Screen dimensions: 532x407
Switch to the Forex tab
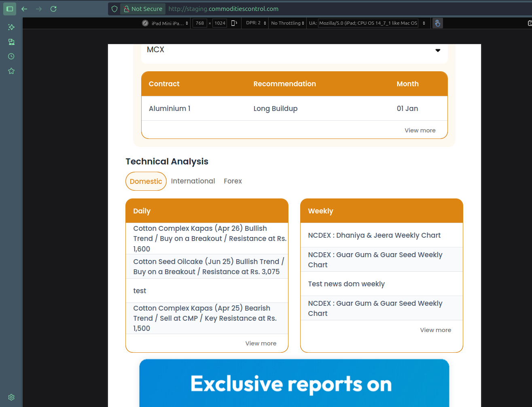pyautogui.click(x=233, y=181)
